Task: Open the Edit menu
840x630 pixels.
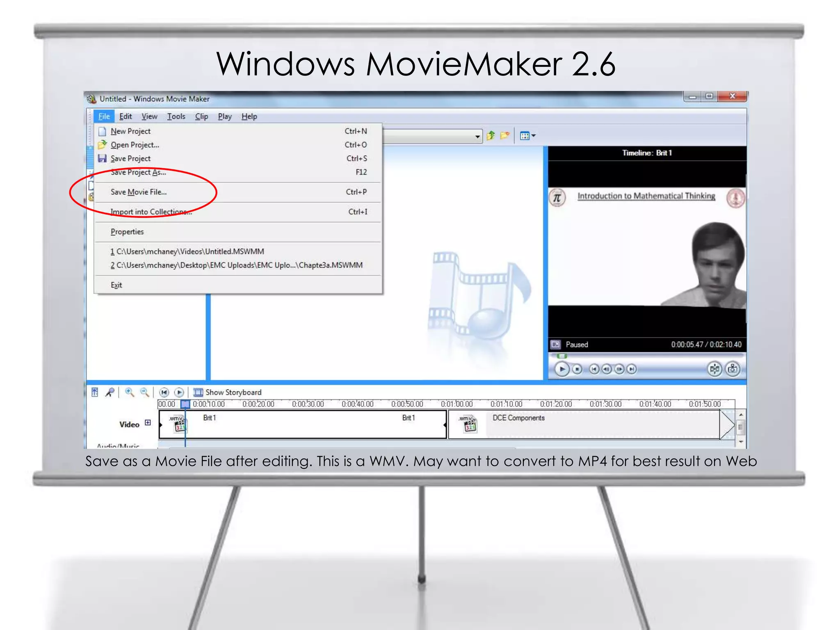Action: (x=126, y=116)
